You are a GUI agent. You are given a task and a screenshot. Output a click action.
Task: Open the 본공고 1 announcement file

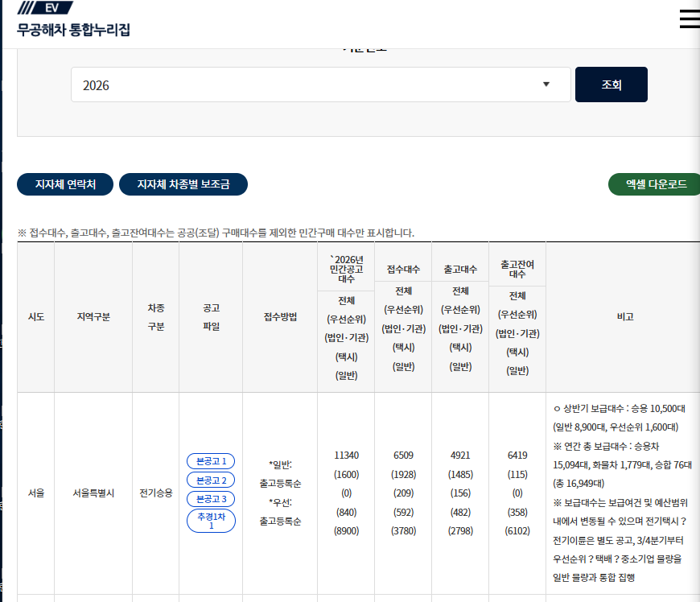[210, 461]
